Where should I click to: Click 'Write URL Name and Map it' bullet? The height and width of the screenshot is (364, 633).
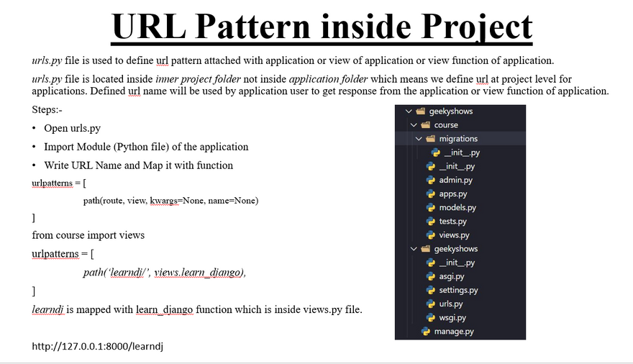[138, 165]
